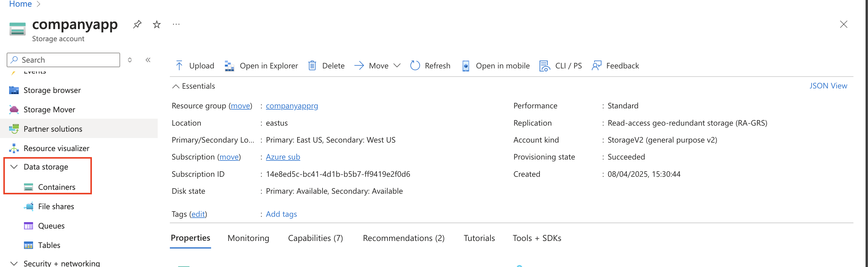
Task: Click the Partner solutions icon
Action: [x=14, y=129]
